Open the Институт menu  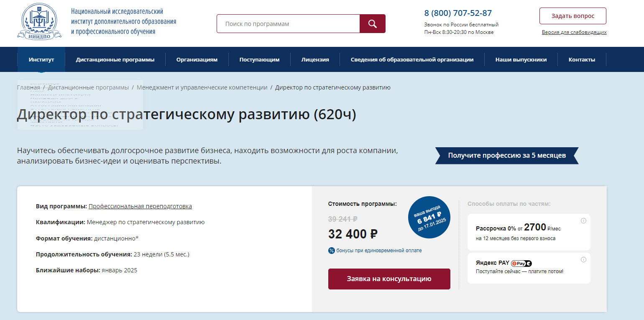tap(41, 59)
